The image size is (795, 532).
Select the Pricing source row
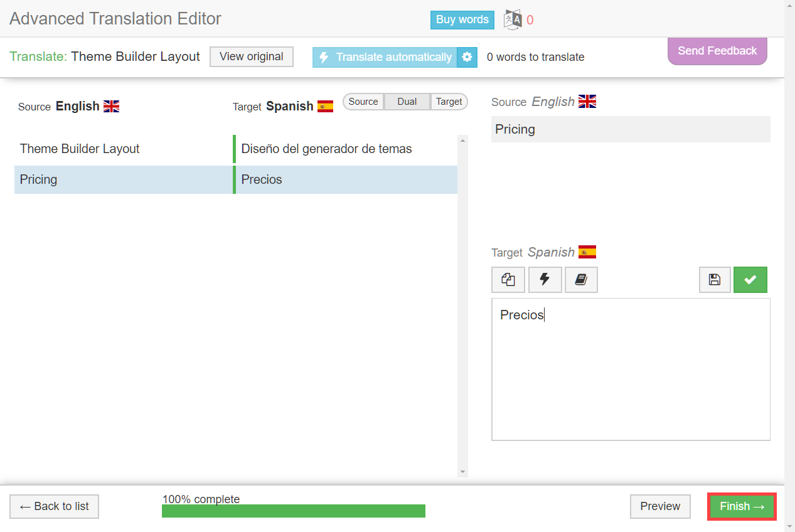(124, 180)
